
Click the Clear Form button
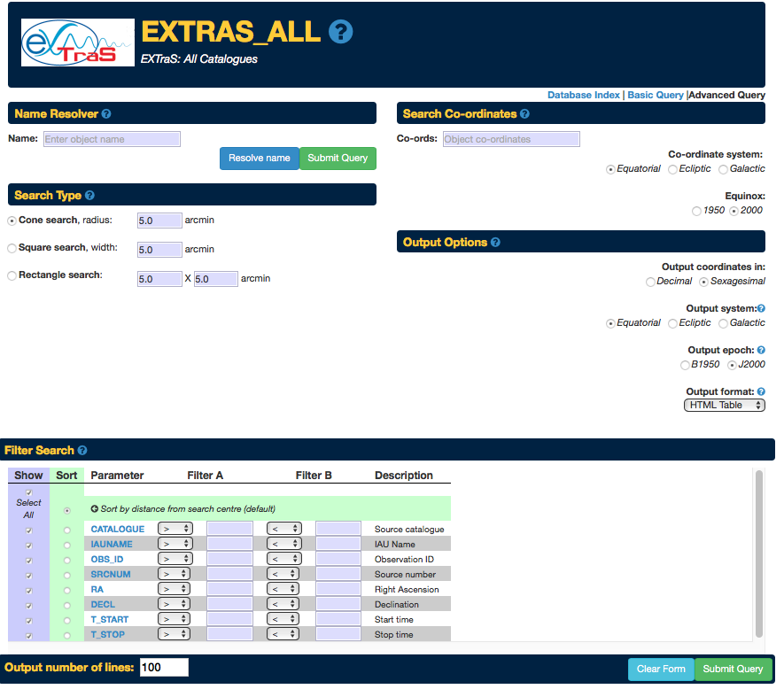[661, 669]
